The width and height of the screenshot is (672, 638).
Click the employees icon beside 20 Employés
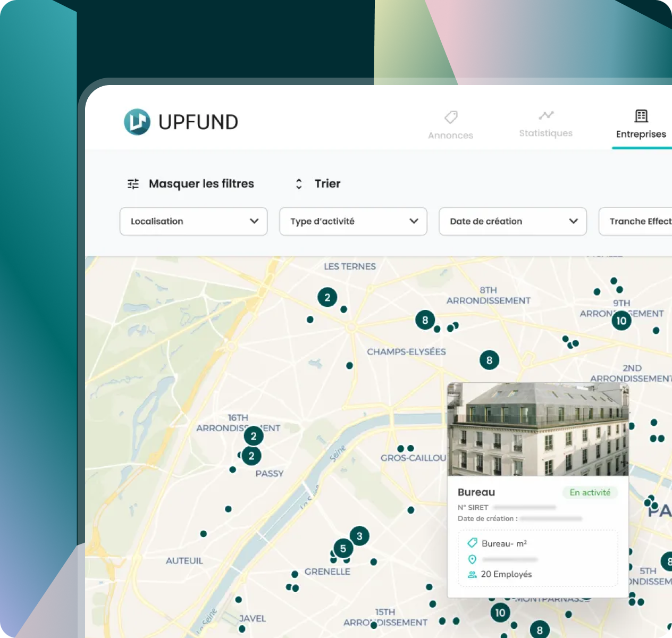[x=472, y=574]
